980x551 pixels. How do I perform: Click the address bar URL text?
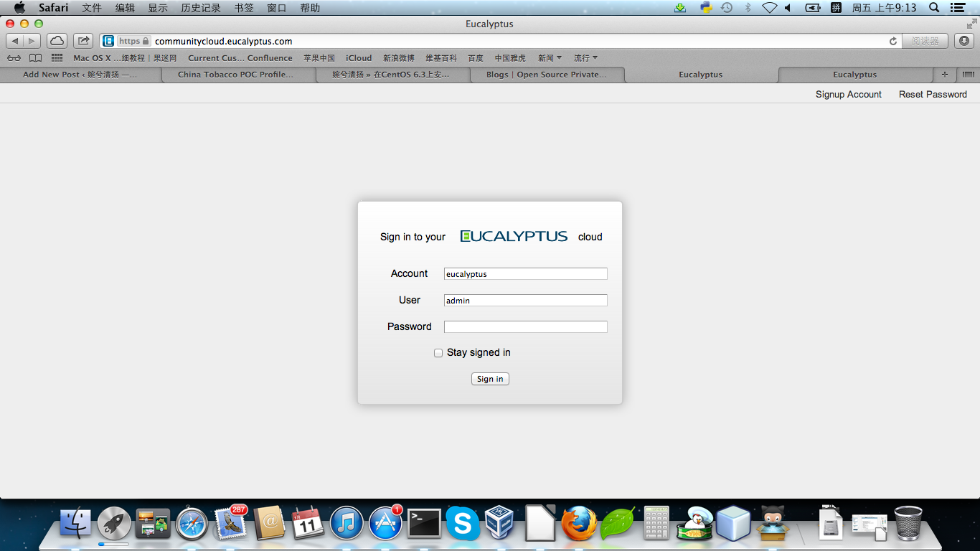[223, 41]
